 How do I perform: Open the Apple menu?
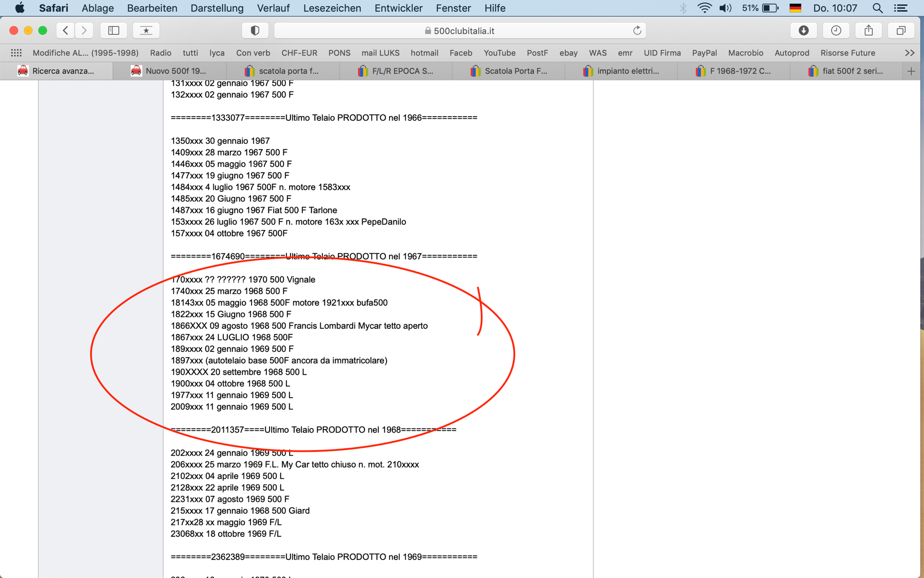20,8
